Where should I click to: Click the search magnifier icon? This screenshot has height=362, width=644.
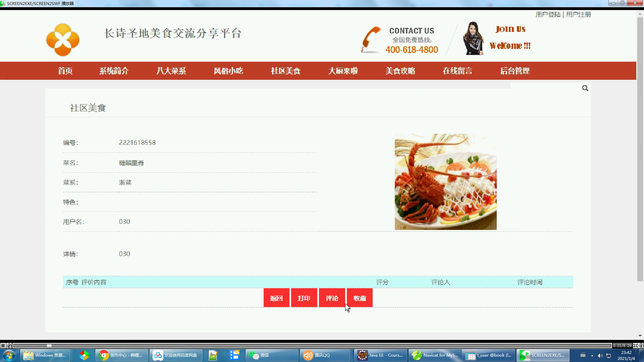coord(585,88)
